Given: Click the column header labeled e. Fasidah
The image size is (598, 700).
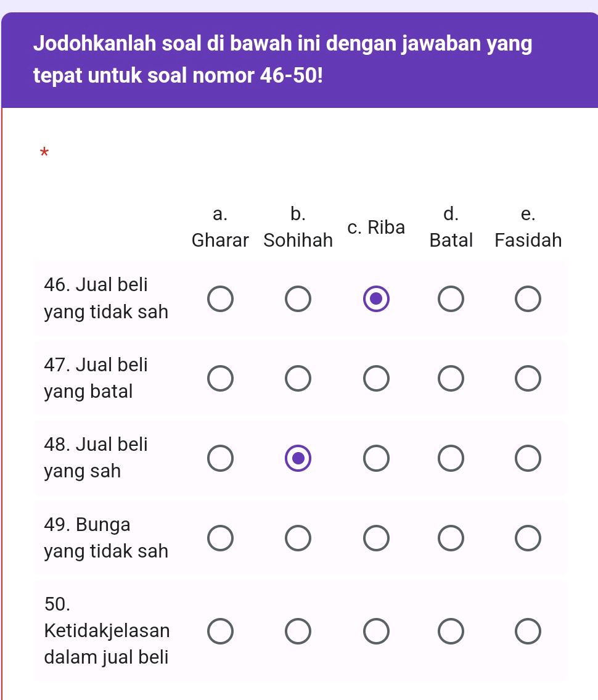Looking at the screenshot, I should coord(527,227).
